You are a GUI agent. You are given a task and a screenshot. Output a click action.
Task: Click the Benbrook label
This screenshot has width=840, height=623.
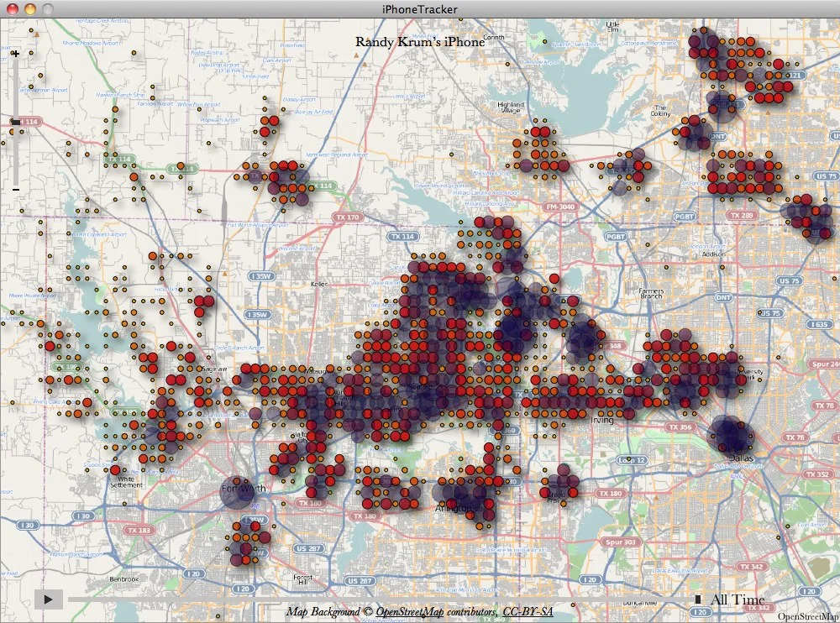(123, 579)
